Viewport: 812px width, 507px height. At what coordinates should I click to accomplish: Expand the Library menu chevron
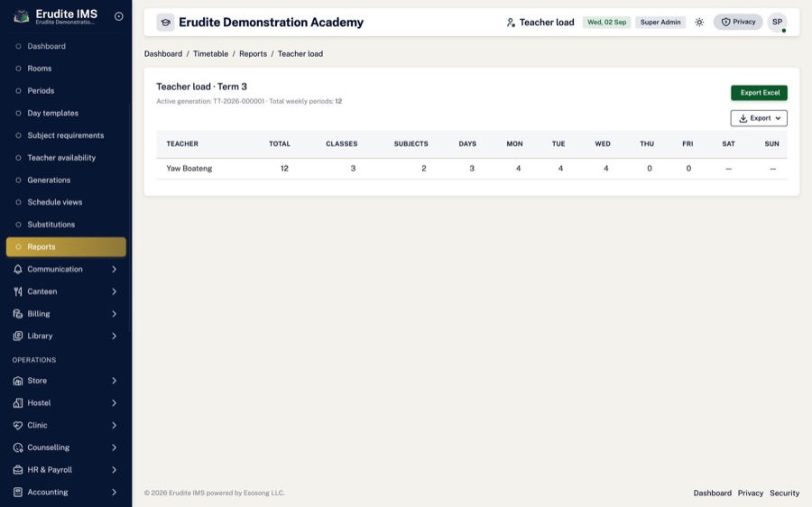[x=114, y=336]
